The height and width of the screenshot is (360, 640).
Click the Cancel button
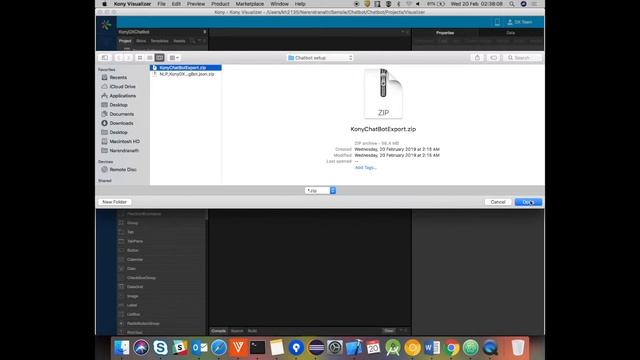click(x=498, y=202)
